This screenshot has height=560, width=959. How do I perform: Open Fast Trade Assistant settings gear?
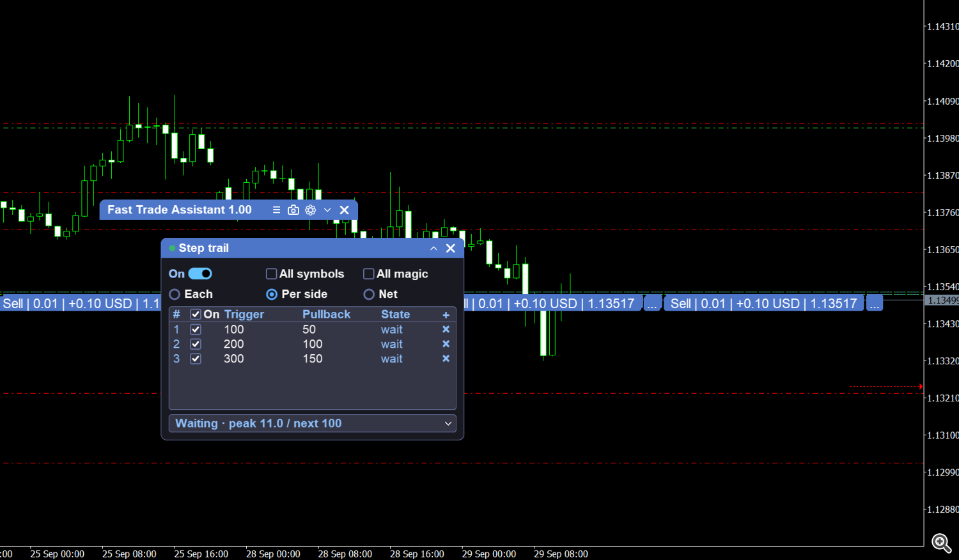coord(311,210)
